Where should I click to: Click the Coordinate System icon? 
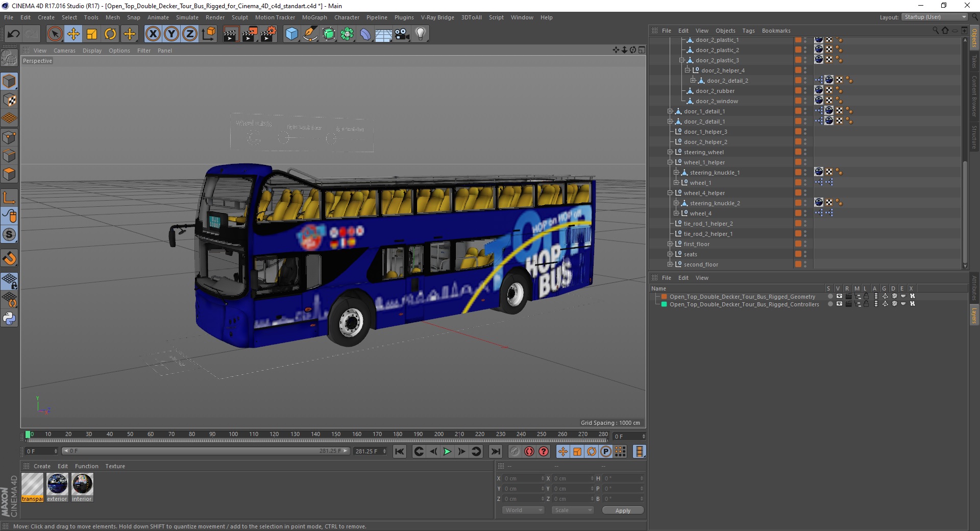click(x=208, y=34)
